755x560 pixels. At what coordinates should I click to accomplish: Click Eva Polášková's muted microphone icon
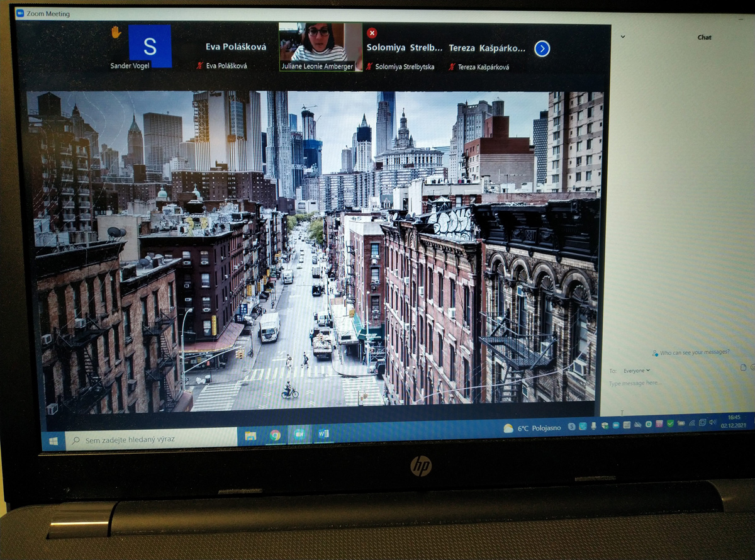pyautogui.click(x=200, y=65)
